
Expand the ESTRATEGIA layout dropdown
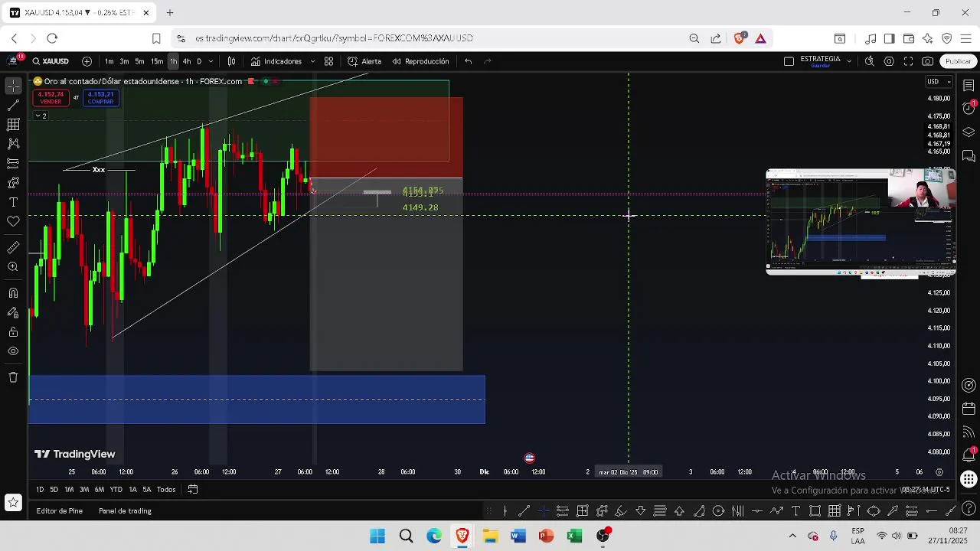[x=849, y=61]
